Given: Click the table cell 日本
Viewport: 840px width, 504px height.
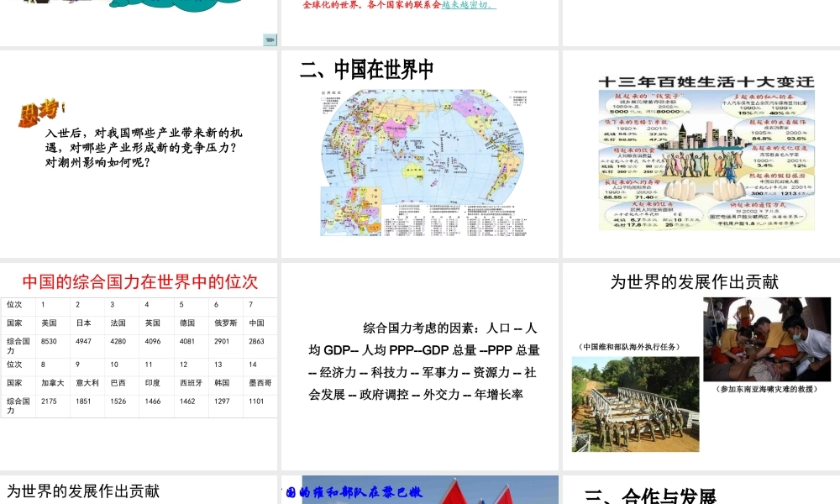Looking at the screenshot, I should pyautogui.click(x=83, y=323).
